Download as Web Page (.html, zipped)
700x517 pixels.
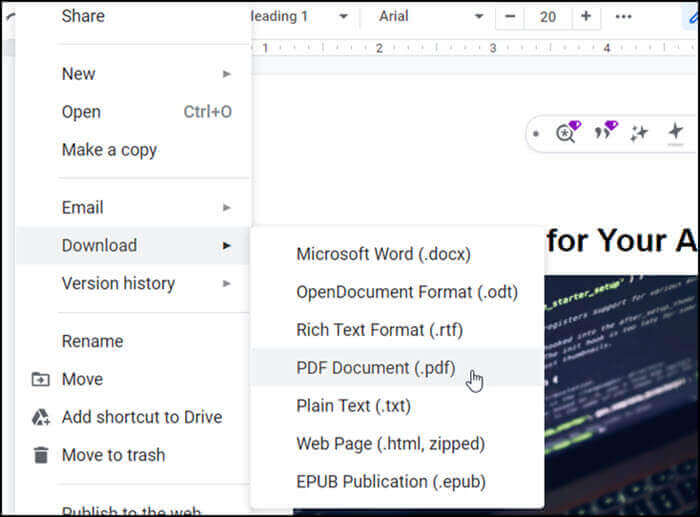(397, 444)
